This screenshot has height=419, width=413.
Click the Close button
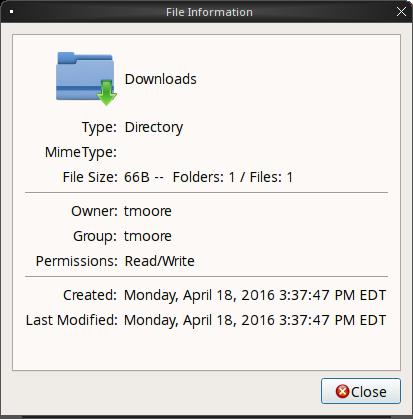click(361, 391)
